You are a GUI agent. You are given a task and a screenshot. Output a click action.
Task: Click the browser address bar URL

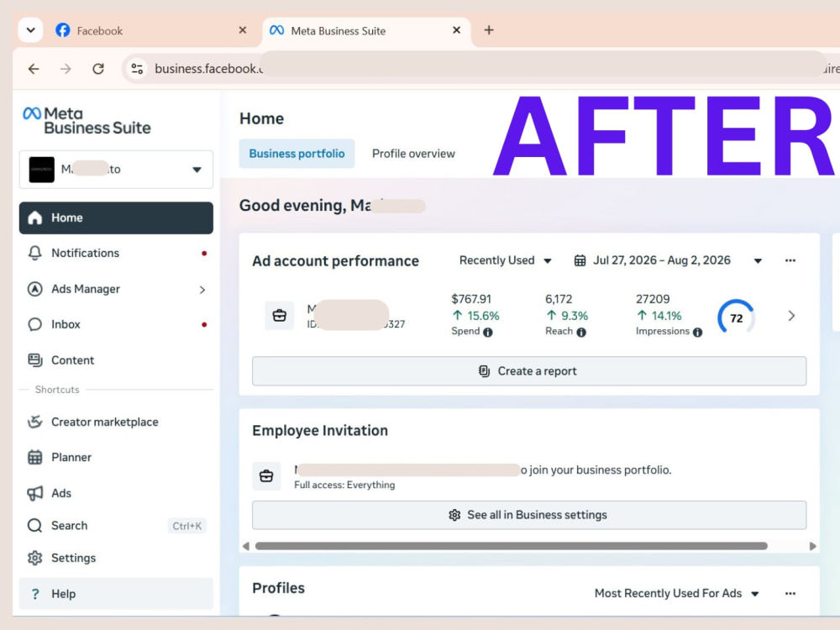tap(209, 69)
